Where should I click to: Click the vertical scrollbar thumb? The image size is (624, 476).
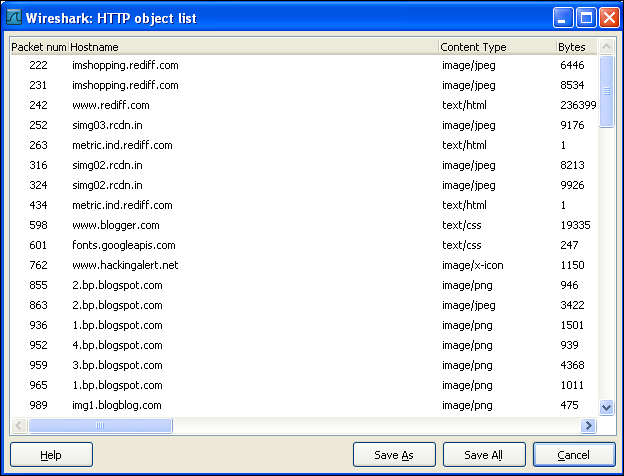click(606, 92)
